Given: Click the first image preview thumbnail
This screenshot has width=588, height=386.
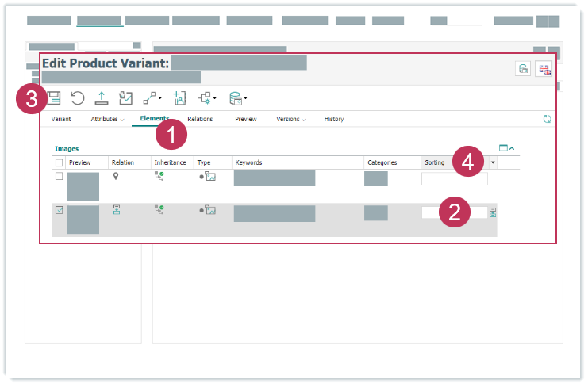Looking at the screenshot, I should click(83, 186).
